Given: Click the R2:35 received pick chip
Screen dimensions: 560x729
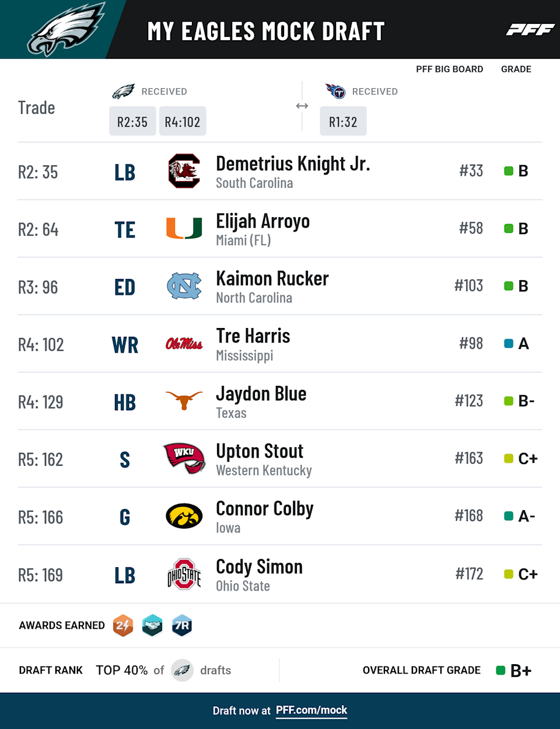Looking at the screenshot, I should click(132, 121).
